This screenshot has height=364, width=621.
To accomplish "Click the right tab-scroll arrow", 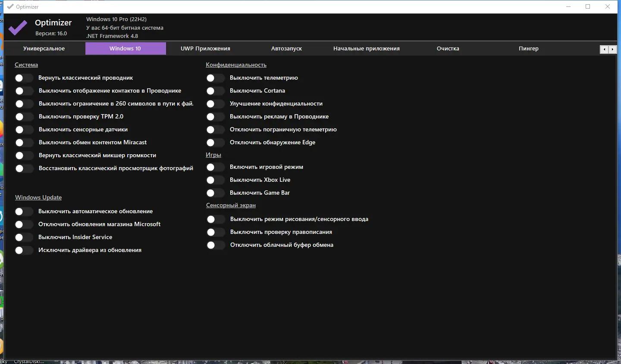I will click(x=612, y=49).
